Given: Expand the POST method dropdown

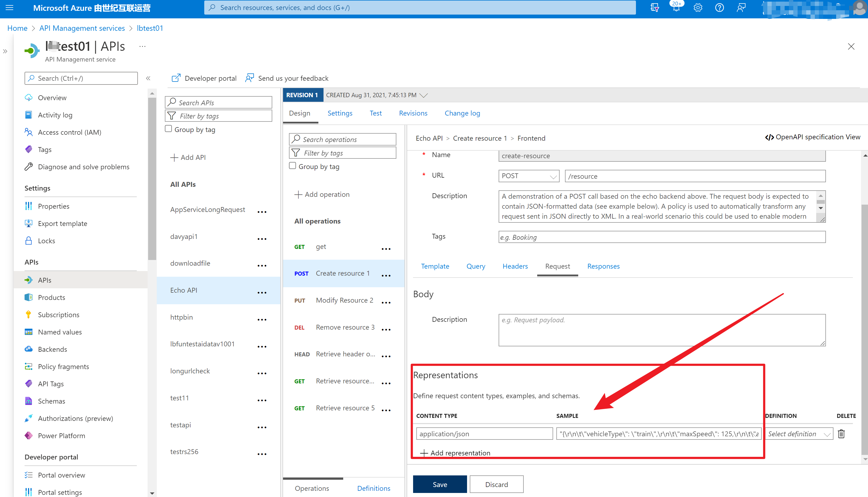Looking at the screenshot, I should tap(528, 176).
